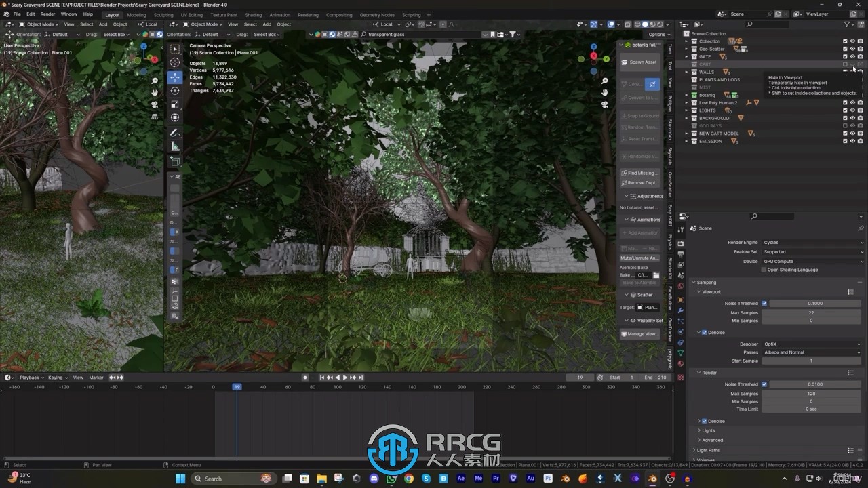
Task: Expand the botaniq collection
Action: coord(686,95)
